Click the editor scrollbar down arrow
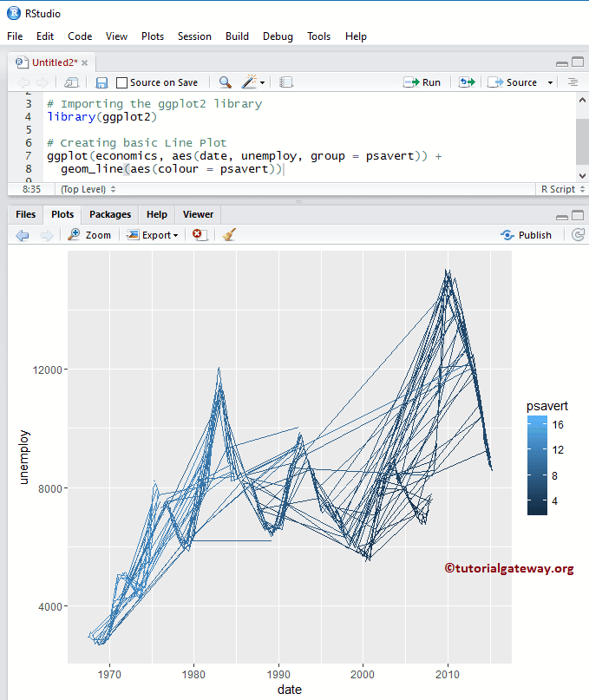The width and height of the screenshot is (589, 700). [582, 175]
